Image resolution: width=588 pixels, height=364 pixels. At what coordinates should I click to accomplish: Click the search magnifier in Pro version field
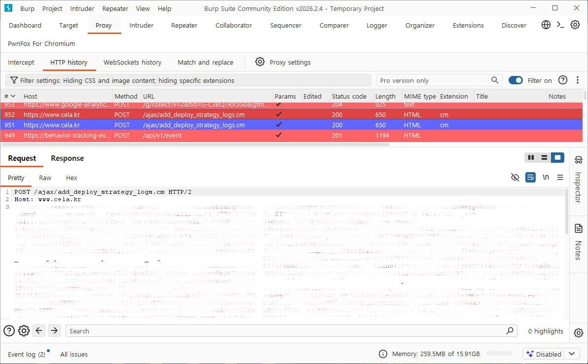pyautogui.click(x=495, y=80)
